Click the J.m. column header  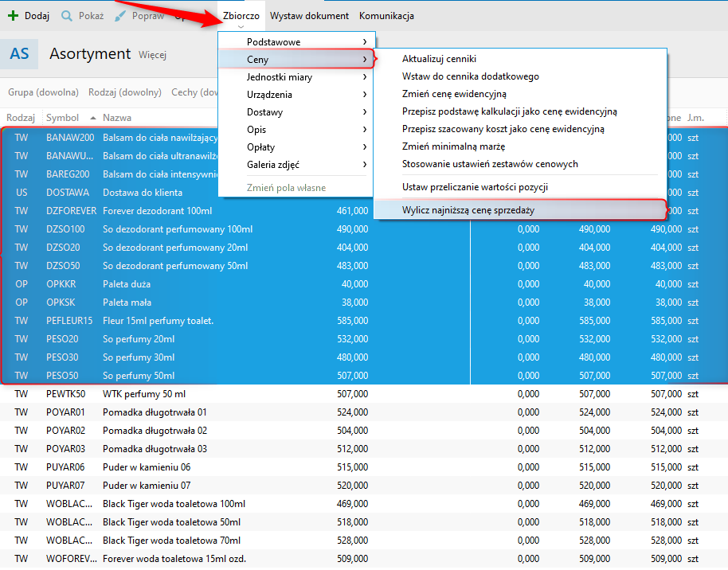click(x=695, y=118)
